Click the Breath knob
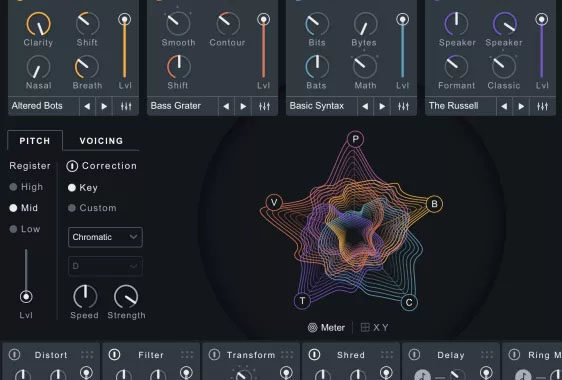This screenshot has width=562, height=380. click(87, 67)
